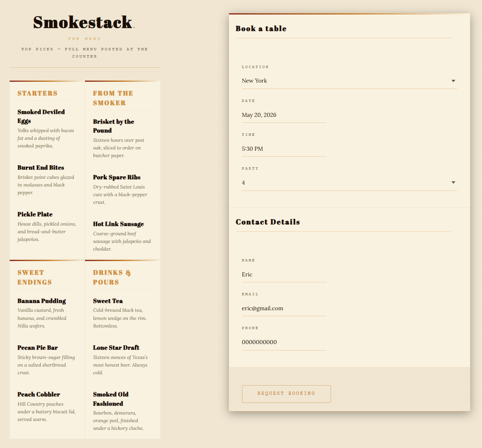
Task: Select the Sweet Tea item
Action: coord(108,301)
